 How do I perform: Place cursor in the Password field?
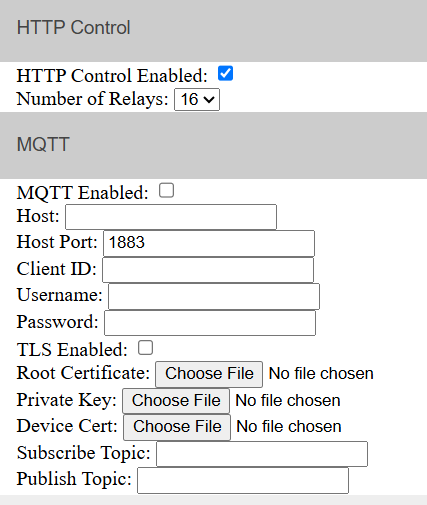[210, 323]
